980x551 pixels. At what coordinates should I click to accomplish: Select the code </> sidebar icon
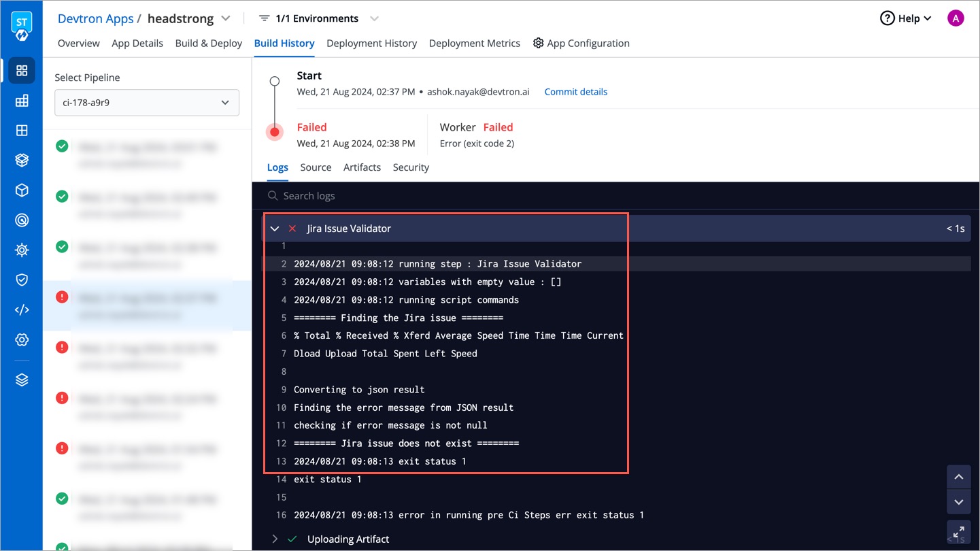pyautogui.click(x=21, y=310)
